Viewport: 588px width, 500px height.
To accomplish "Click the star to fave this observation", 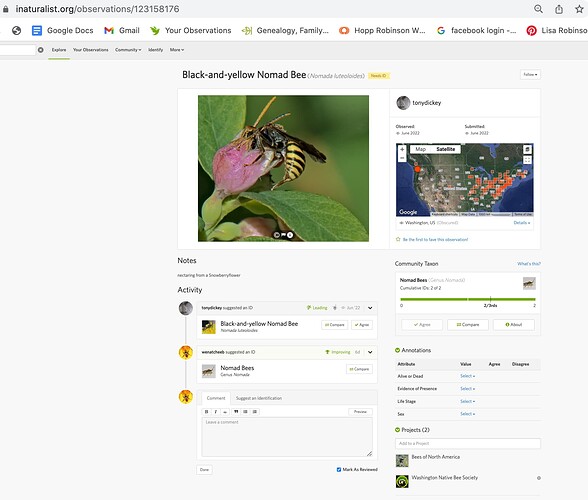I will (x=398, y=239).
